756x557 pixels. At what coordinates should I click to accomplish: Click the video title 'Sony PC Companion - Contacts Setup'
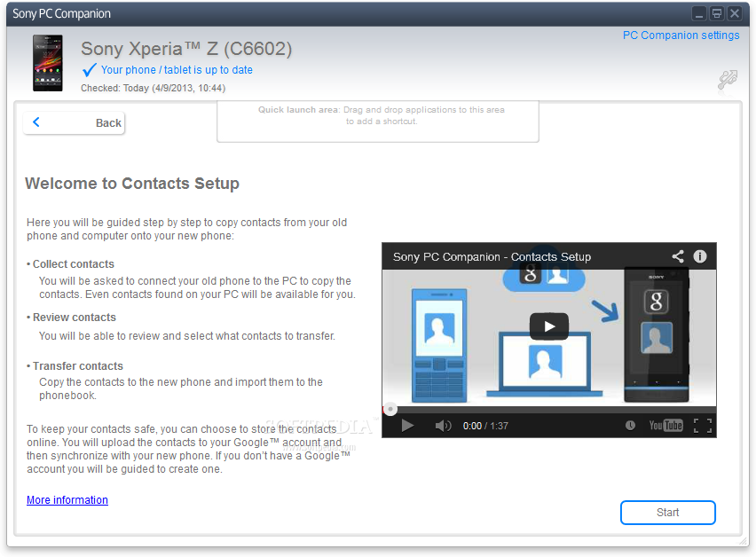click(492, 257)
